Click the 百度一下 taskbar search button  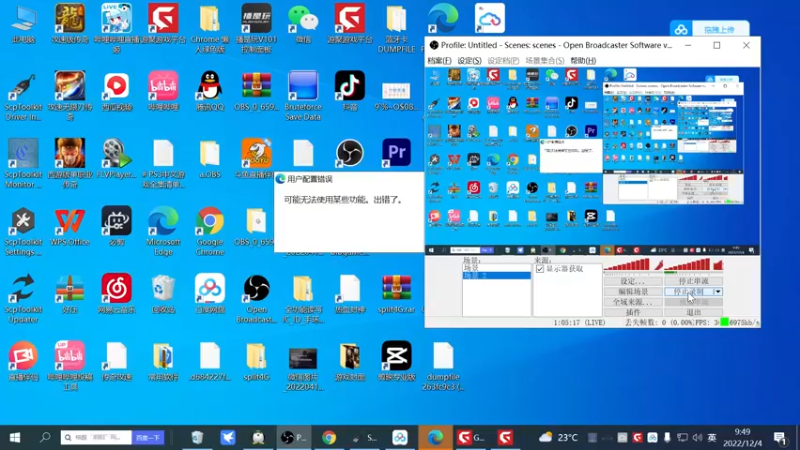click(x=148, y=437)
